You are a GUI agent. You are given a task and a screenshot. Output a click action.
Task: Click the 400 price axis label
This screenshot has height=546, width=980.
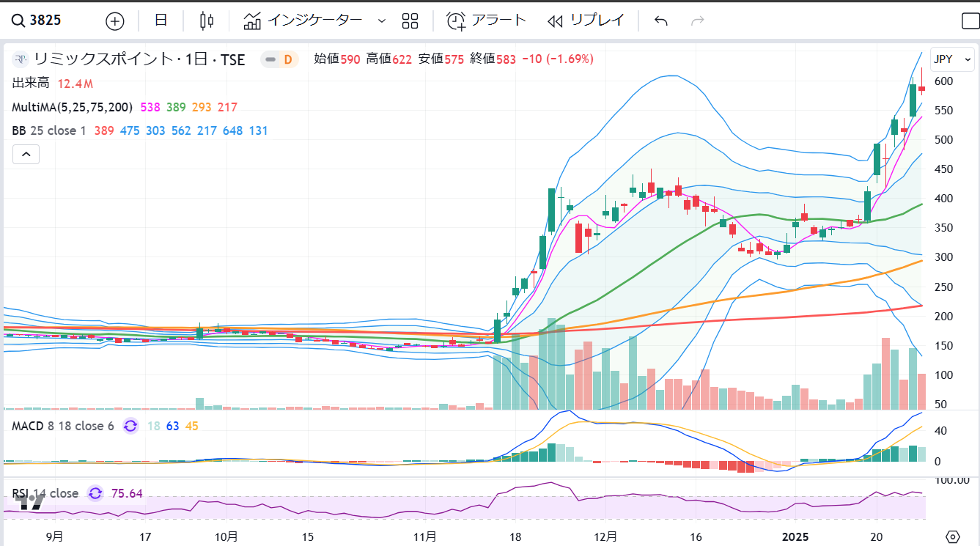tap(944, 198)
